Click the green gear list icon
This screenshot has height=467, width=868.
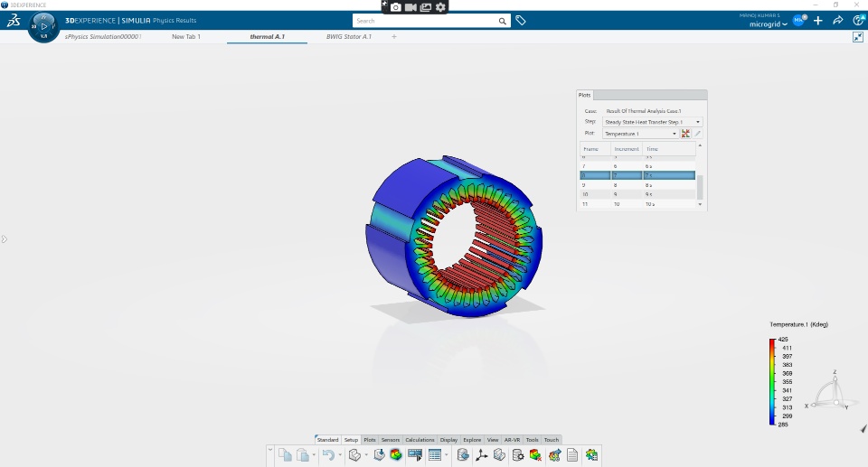point(591,455)
